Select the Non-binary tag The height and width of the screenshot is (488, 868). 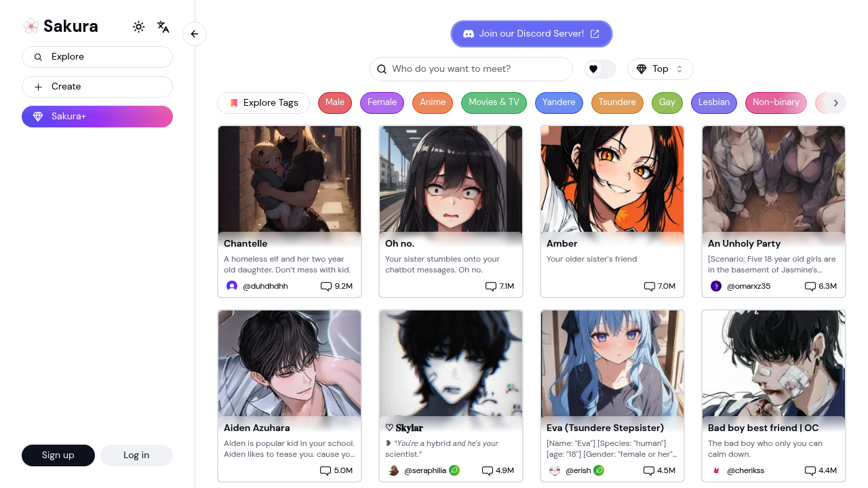point(776,103)
